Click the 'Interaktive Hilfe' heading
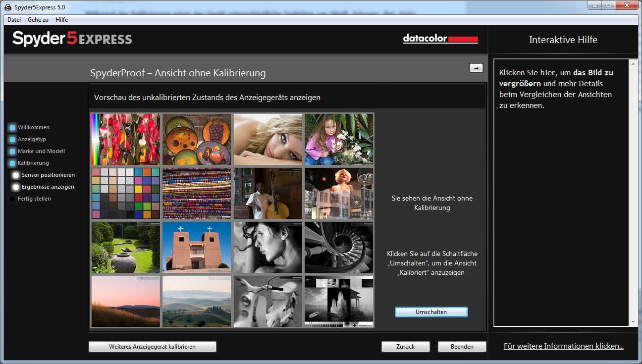Viewport: 642px width, 364px height. coord(563,40)
